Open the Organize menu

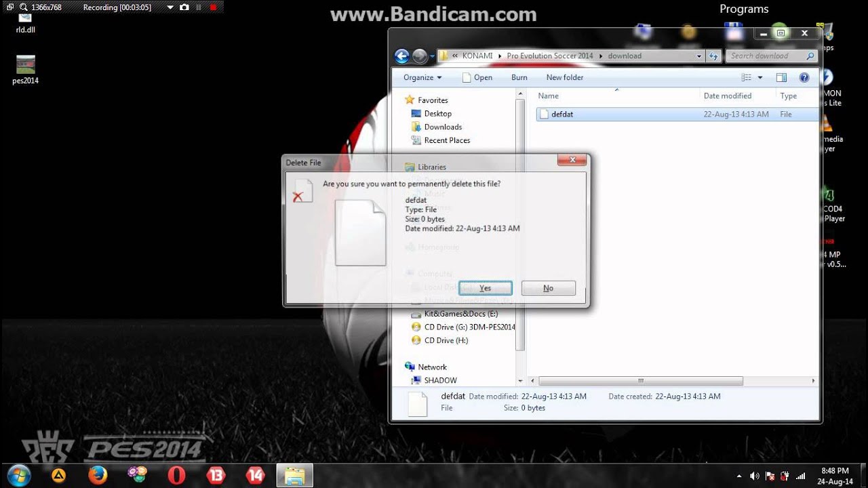(422, 77)
